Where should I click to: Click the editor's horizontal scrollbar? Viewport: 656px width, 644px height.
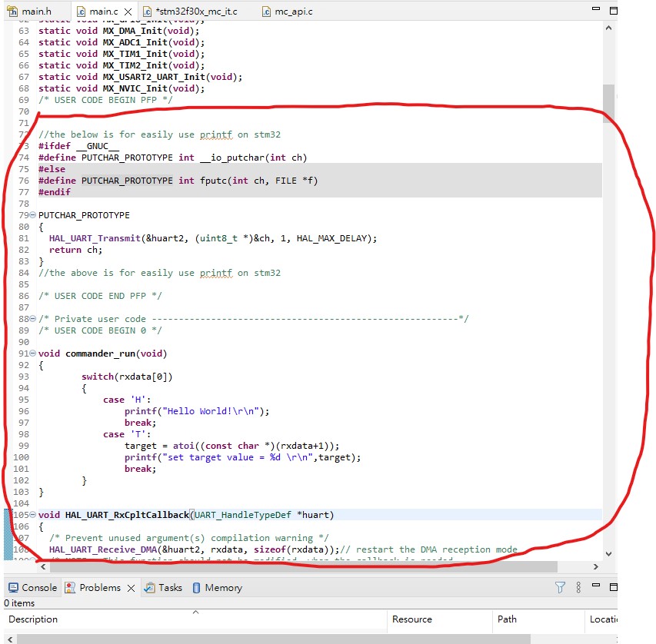308,566
